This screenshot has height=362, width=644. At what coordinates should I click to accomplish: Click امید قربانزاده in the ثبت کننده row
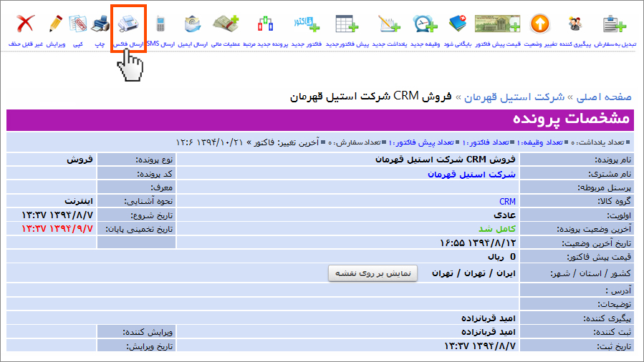click(x=489, y=332)
